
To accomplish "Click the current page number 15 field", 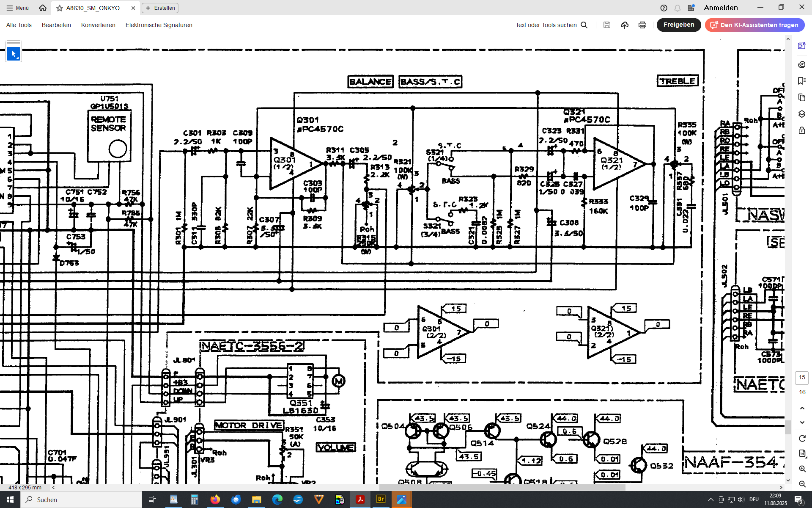I will (x=802, y=377).
